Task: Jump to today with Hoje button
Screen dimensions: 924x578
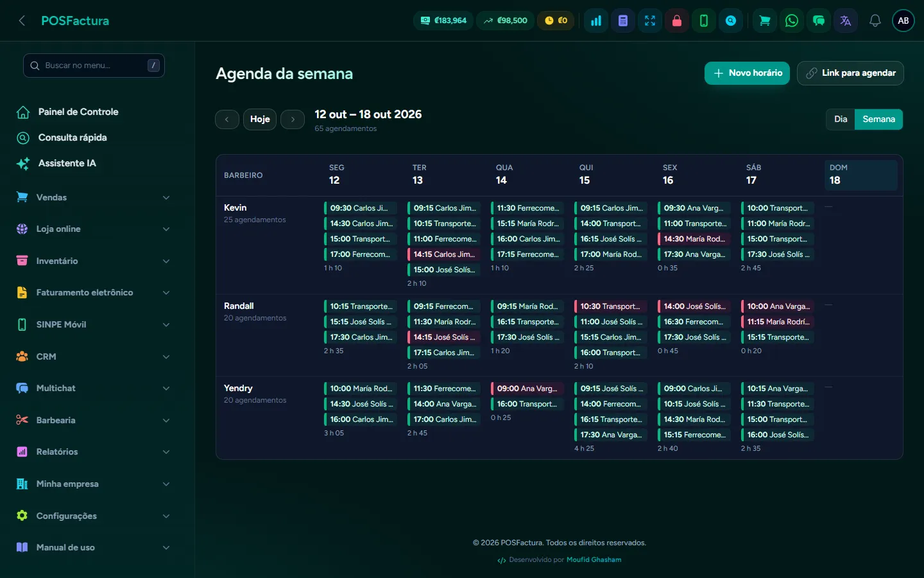Action: click(x=260, y=119)
